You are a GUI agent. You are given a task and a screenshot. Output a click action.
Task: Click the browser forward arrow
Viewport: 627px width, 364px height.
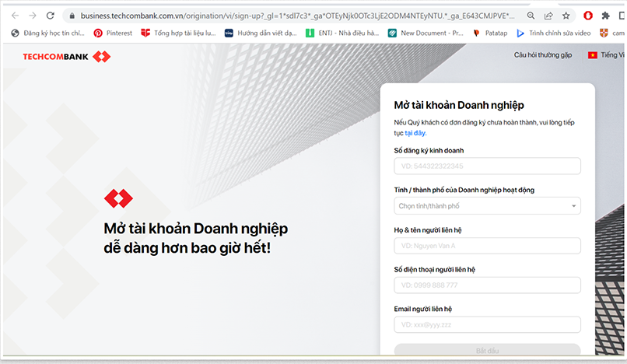(33, 16)
